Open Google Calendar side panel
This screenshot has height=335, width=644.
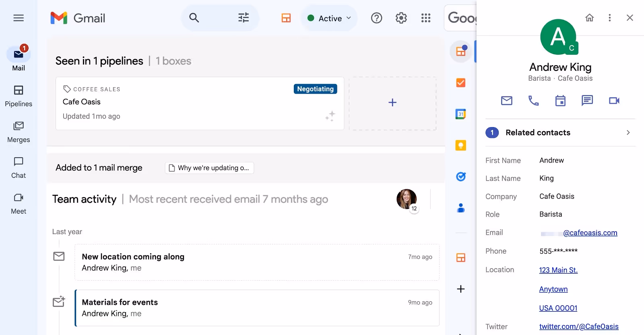click(461, 114)
